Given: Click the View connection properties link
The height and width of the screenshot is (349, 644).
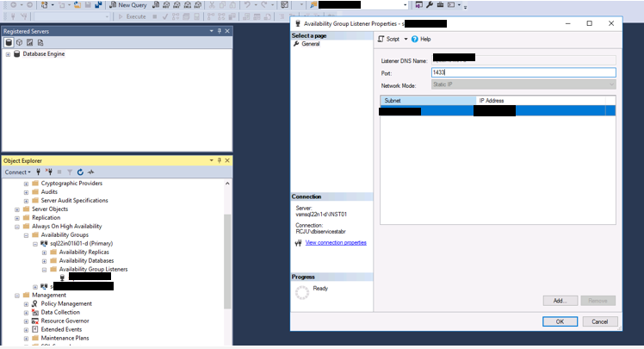Looking at the screenshot, I should click(335, 243).
